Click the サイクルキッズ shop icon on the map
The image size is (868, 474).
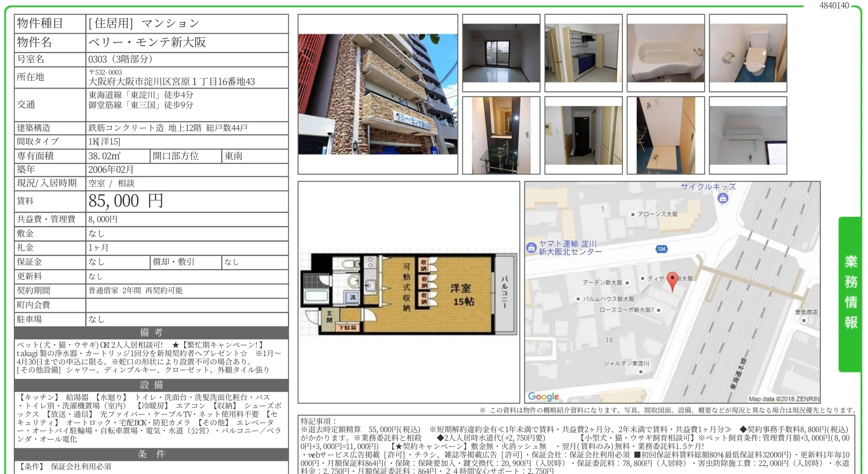pos(723,197)
